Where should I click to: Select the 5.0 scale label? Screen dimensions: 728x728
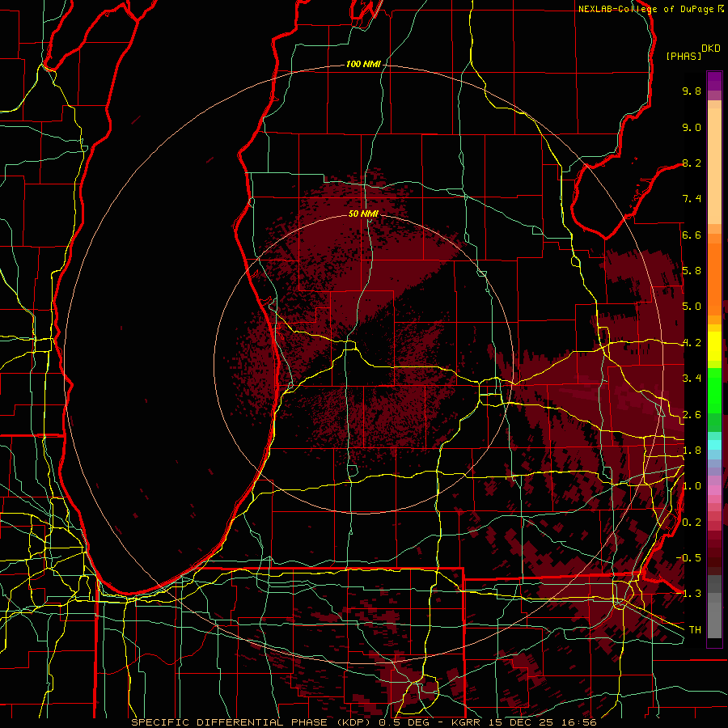tap(692, 307)
